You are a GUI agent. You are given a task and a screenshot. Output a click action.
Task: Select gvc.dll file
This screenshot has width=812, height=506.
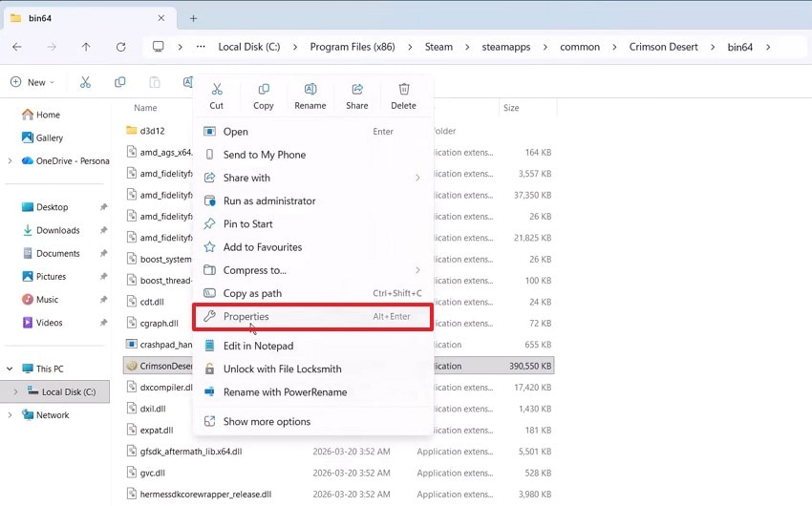click(x=152, y=473)
